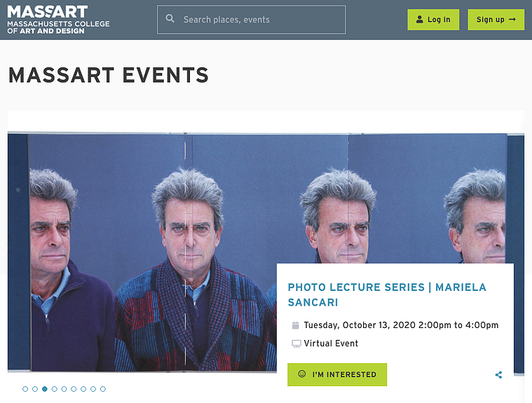Click the arrow icon in Sign up
This screenshot has height=403, width=532.
[512, 20]
